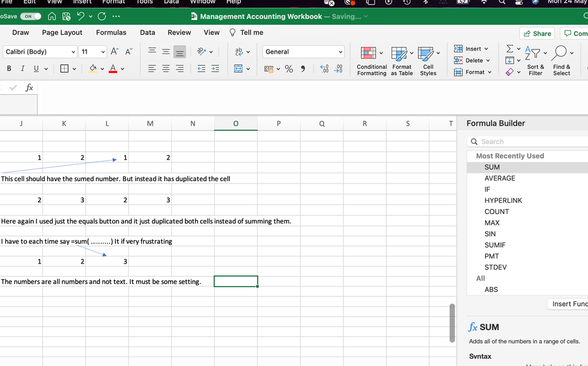Apply Italic formatting

(x=22, y=68)
